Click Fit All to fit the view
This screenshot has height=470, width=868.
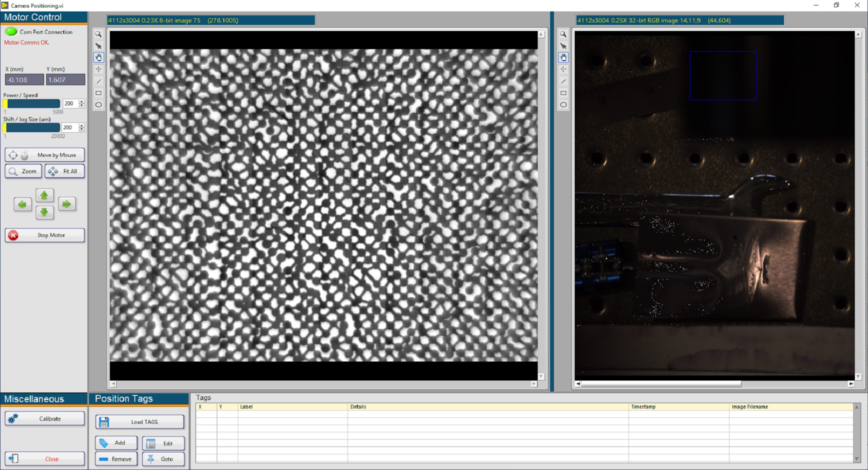65,171
